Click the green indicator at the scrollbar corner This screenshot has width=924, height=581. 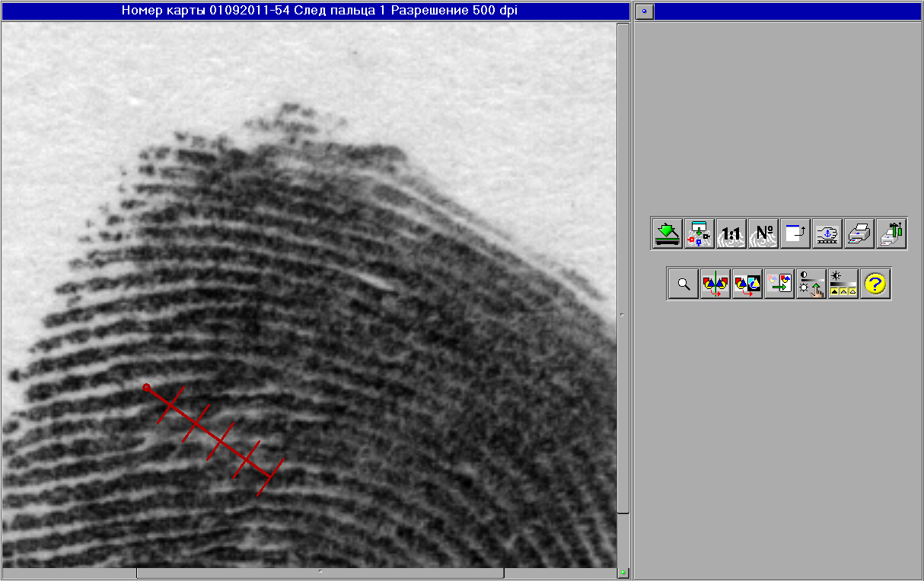pos(623,573)
